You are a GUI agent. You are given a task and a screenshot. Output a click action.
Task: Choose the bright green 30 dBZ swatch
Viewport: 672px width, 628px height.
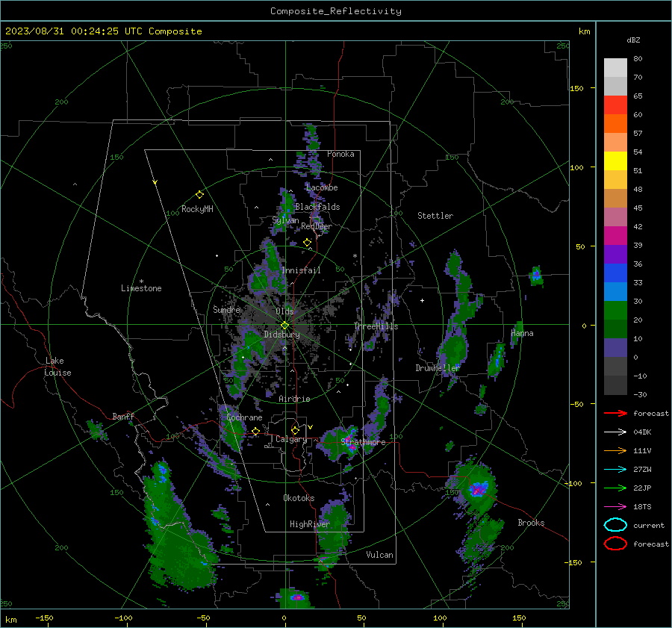pos(615,310)
